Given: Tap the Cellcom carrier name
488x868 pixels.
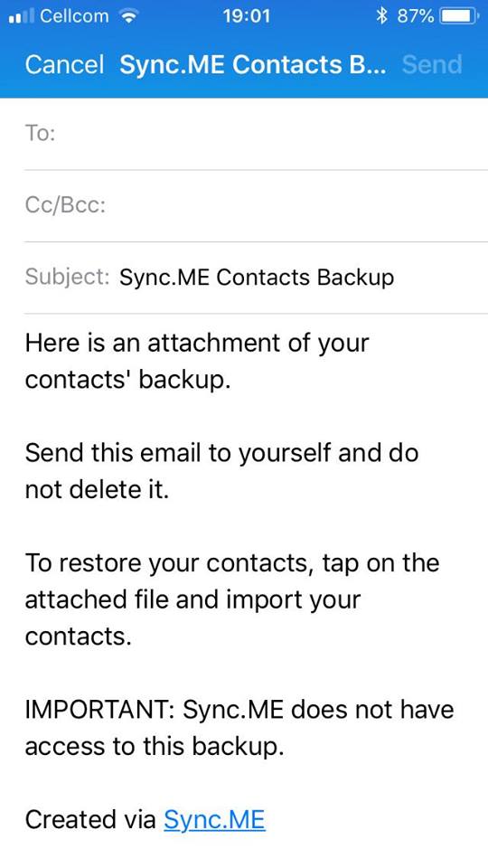Looking at the screenshot, I should pyautogui.click(x=76, y=16).
